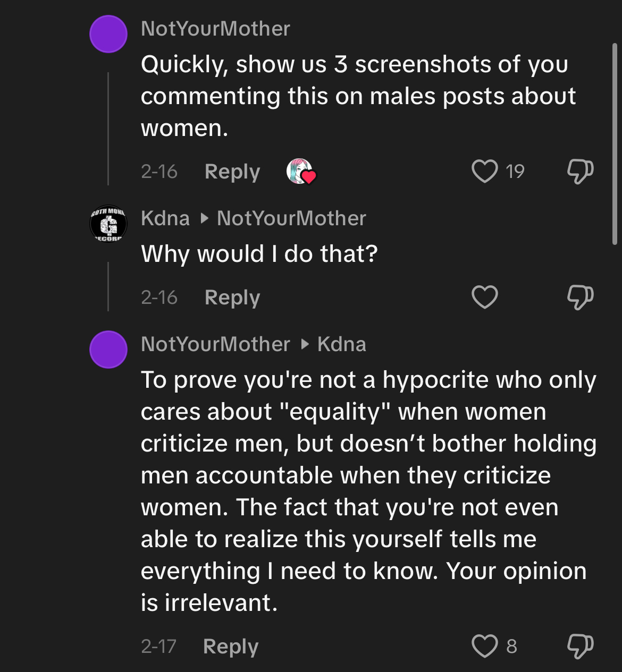Open the NotYourMother username on the top comment
Viewport: 622px width, 672px height.
(215, 29)
